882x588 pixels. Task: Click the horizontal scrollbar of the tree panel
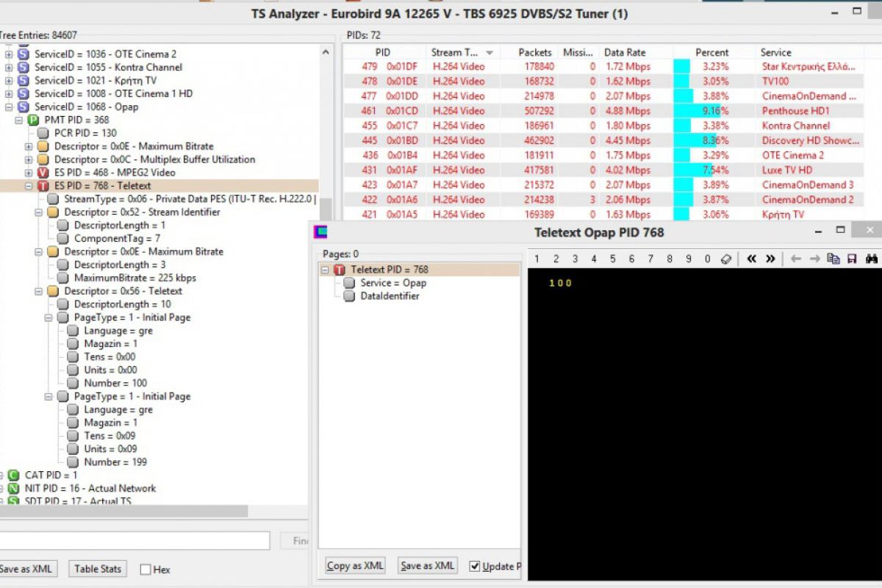click(x=125, y=511)
